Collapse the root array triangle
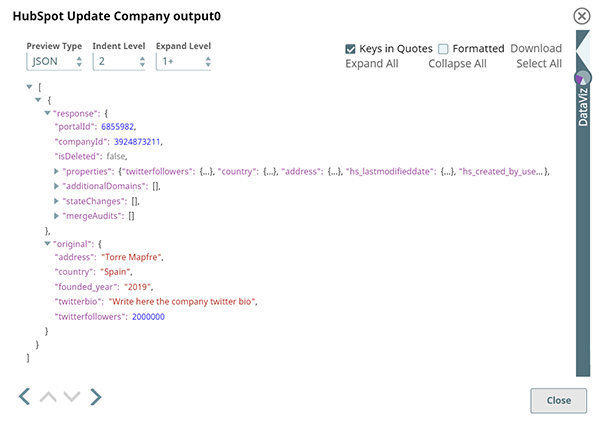This screenshot has height=421, width=600. click(29, 87)
